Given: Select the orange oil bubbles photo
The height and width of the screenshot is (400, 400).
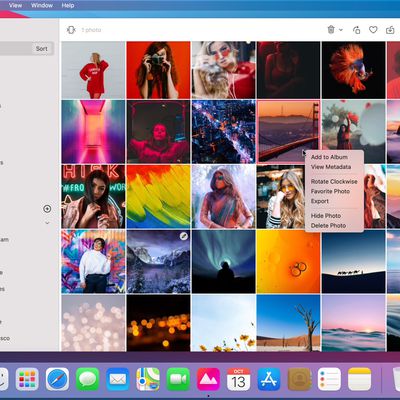Looking at the screenshot, I should point(289,262).
